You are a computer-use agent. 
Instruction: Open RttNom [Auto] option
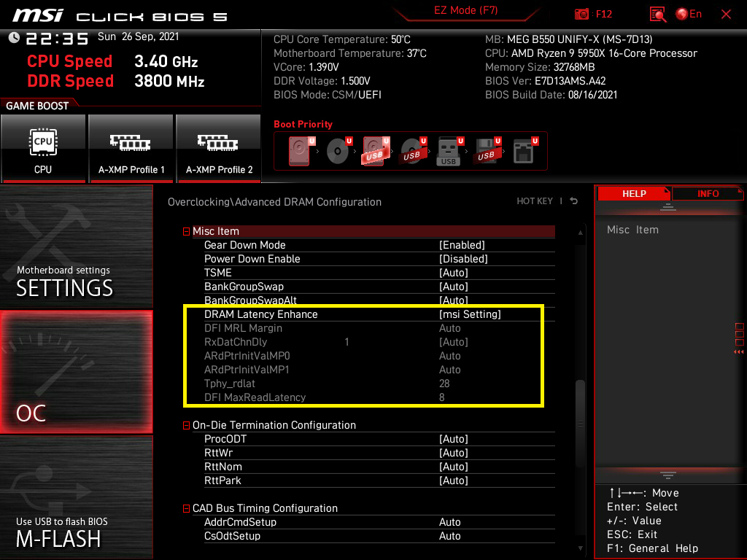(x=454, y=467)
